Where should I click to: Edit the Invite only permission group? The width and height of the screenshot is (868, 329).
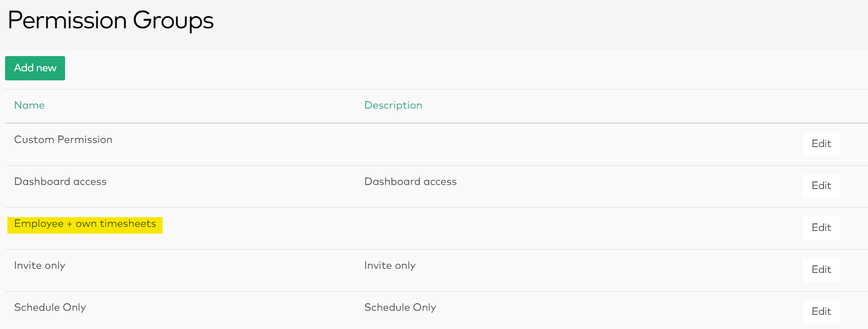pyautogui.click(x=821, y=270)
